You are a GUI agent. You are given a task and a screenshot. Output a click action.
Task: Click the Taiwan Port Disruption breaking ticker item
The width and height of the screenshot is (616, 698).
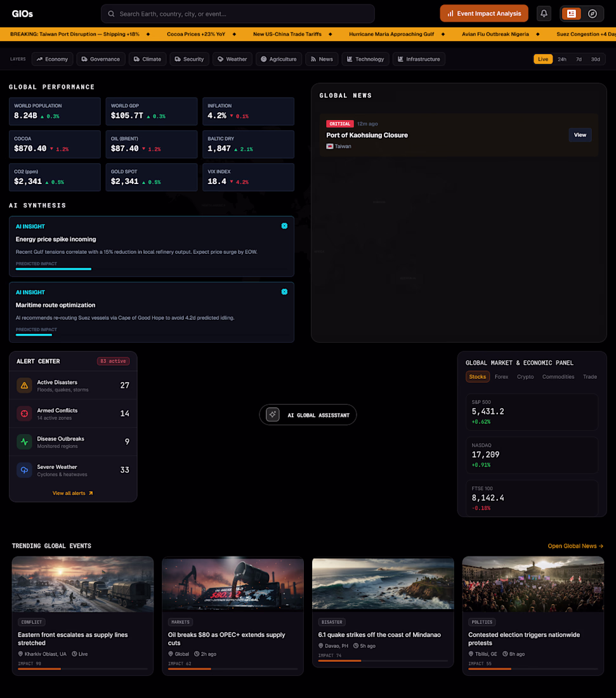75,34
